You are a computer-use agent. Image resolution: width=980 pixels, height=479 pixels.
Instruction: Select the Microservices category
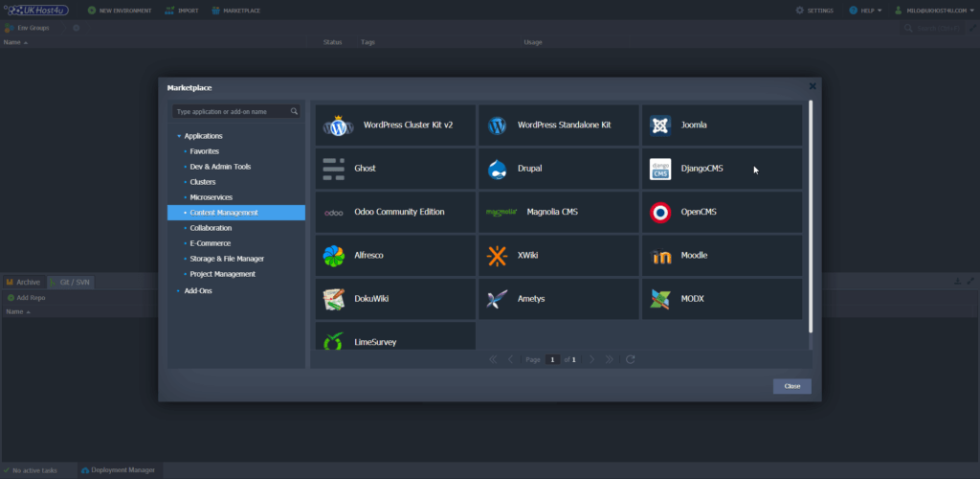pos(212,197)
